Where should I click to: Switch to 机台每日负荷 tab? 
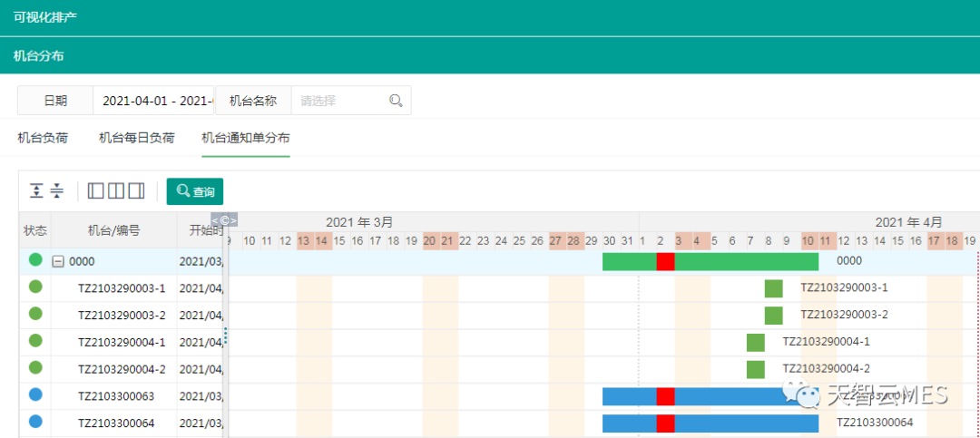tap(136, 138)
